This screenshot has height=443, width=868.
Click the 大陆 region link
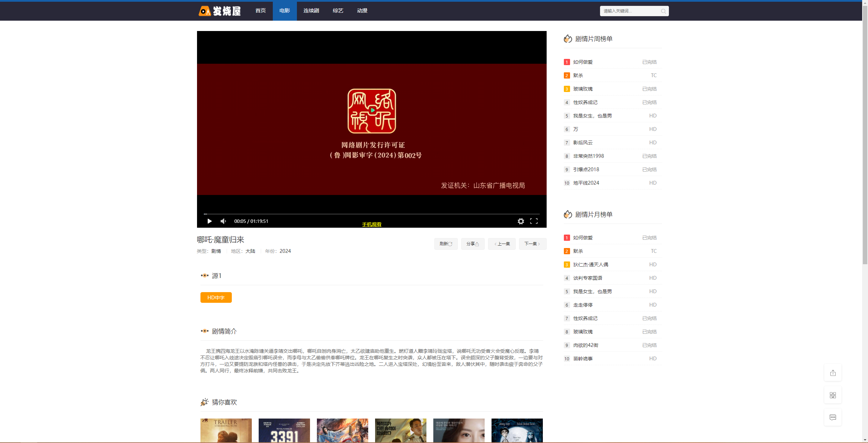click(250, 251)
